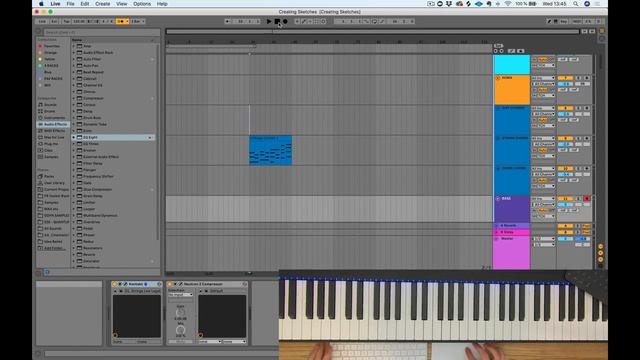Screen dimensions: 640x360
Task: Click the Neutron Gain knob
Action: point(180,312)
